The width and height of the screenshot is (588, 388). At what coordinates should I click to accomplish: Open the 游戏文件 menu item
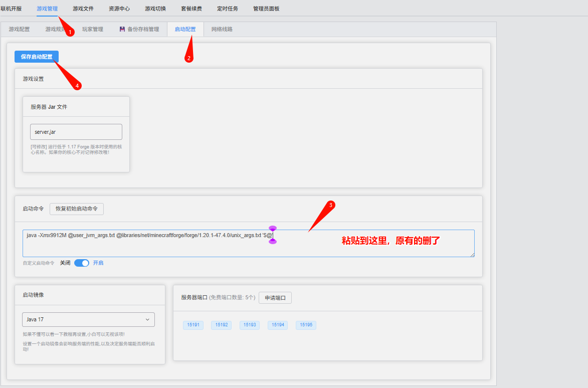[x=83, y=9]
